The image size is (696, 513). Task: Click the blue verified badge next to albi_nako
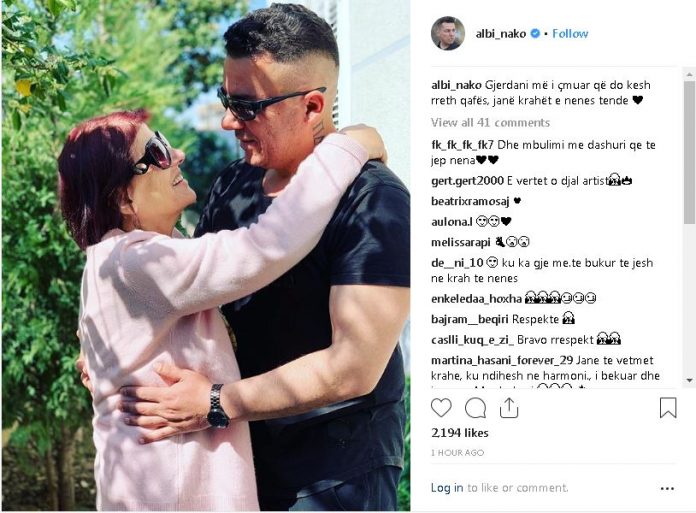point(536,33)
